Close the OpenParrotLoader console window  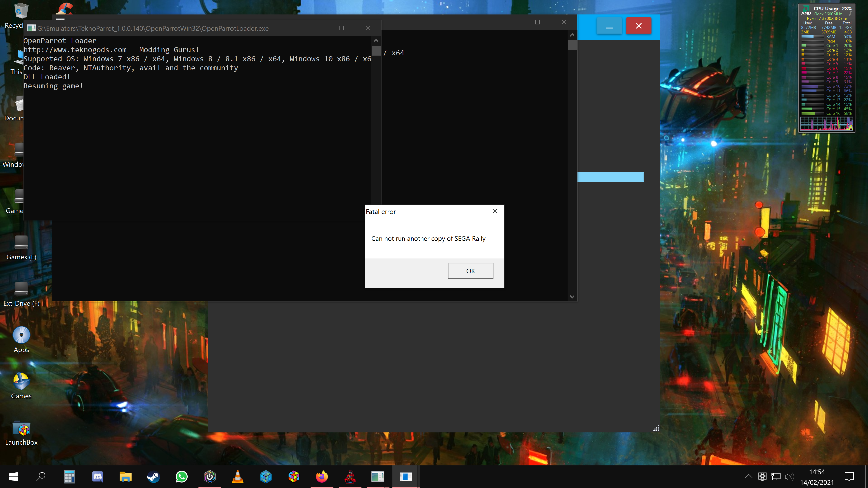pos(368,28)
